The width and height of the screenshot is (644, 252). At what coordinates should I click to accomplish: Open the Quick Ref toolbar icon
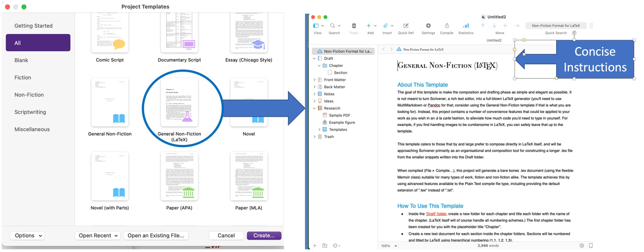point(406,26)
